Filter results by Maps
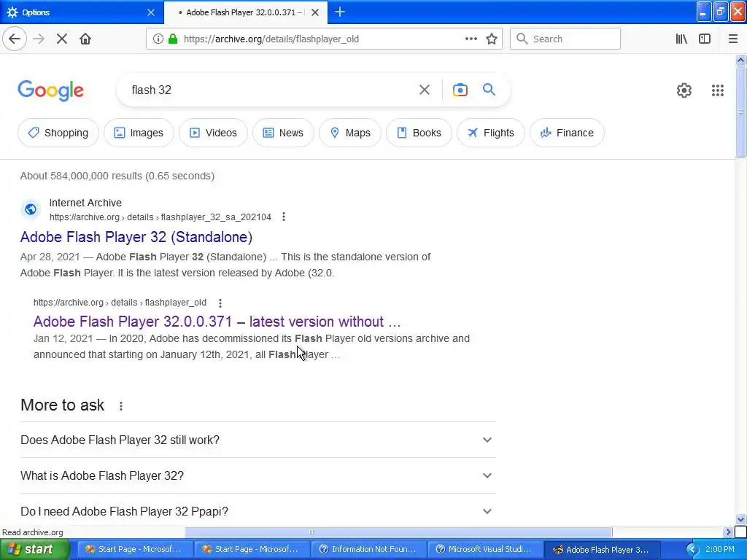The image size is (747, 560). (x=349, y=133)
